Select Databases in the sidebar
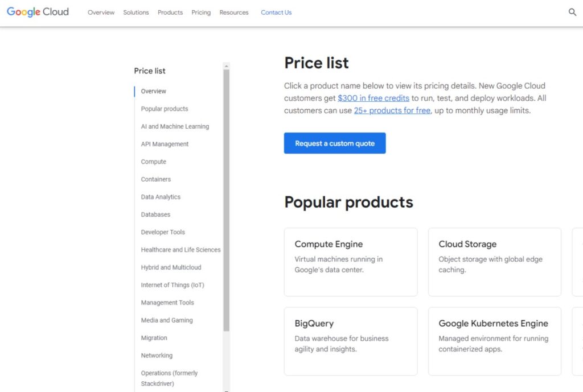 pyautogui.click(x=155, y=214)
